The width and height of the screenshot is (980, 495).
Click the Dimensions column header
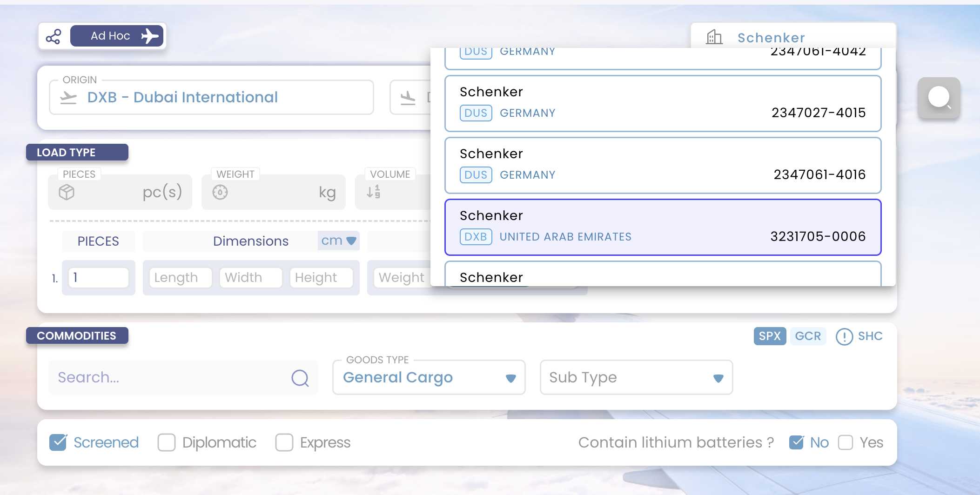pyautogui.click(x=251, y=241)
